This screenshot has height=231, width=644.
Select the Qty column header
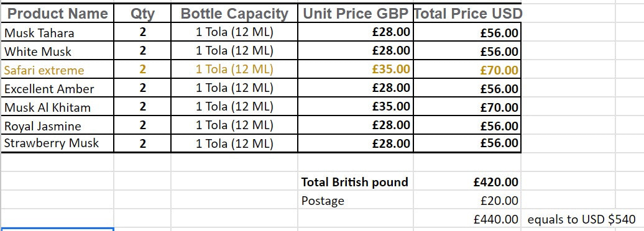pyautogui.click(x=142, y=14)
